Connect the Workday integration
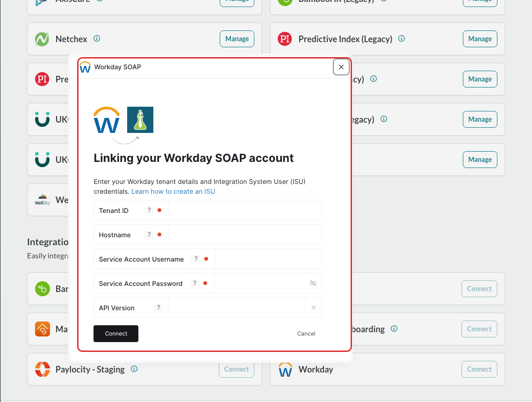 click(479, 369)
